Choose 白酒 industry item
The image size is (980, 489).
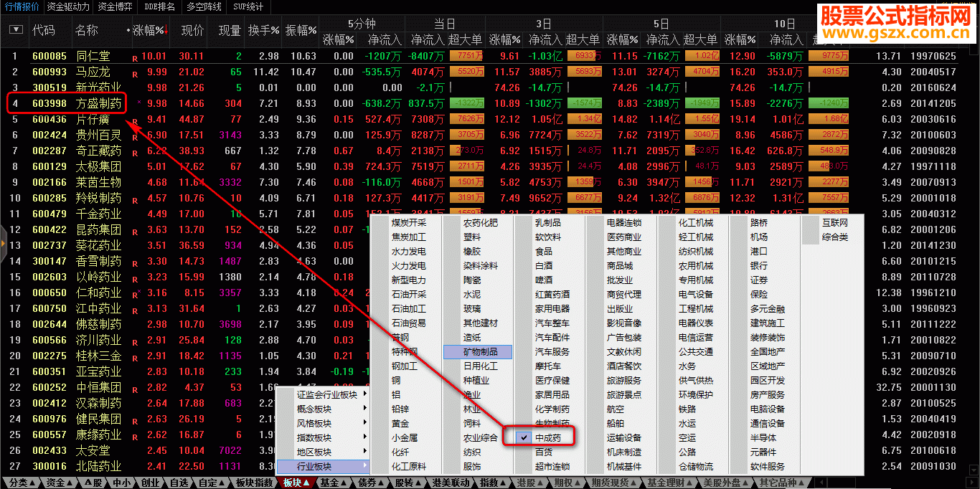point(544,265)
